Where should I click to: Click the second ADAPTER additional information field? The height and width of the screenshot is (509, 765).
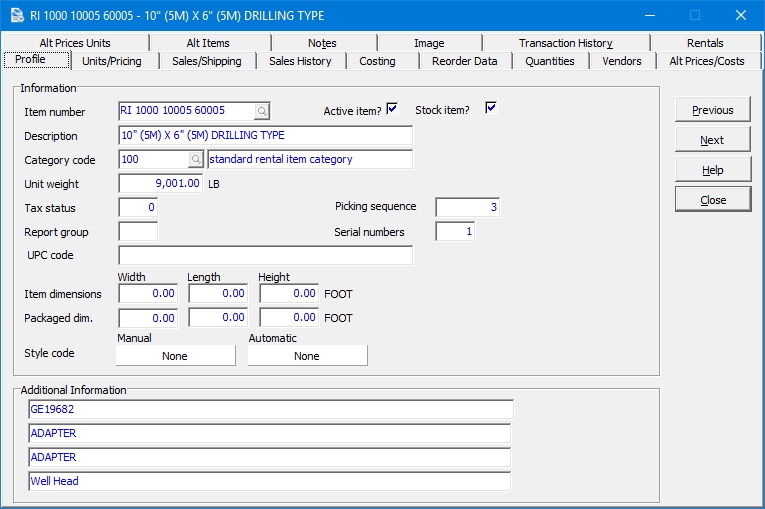[x=269, y=457]
